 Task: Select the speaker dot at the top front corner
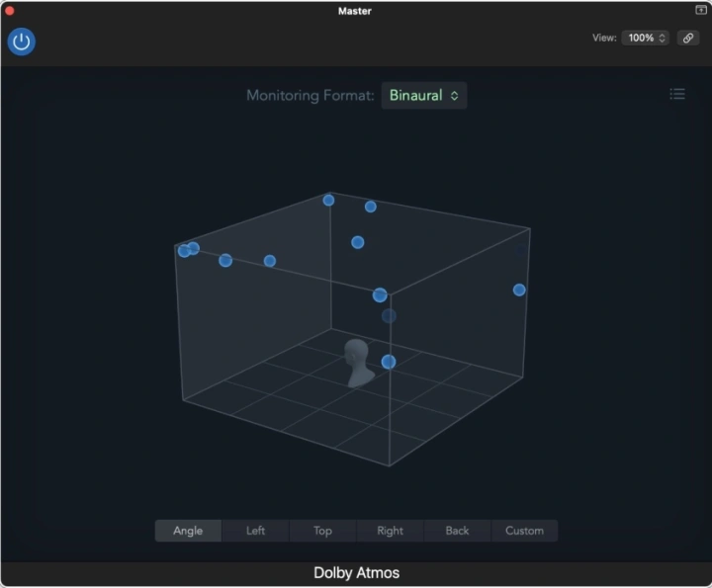tap(380, 294)
